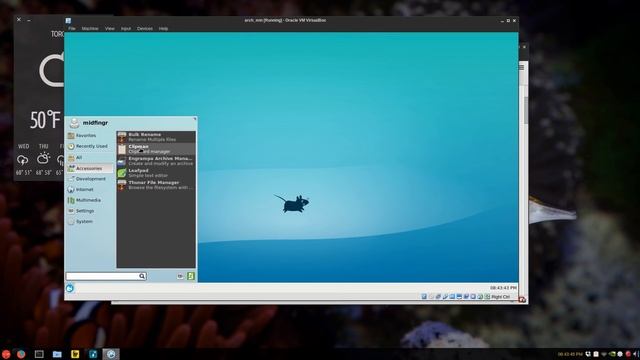Launch Bulk Rename from the application list

point(156,137)
